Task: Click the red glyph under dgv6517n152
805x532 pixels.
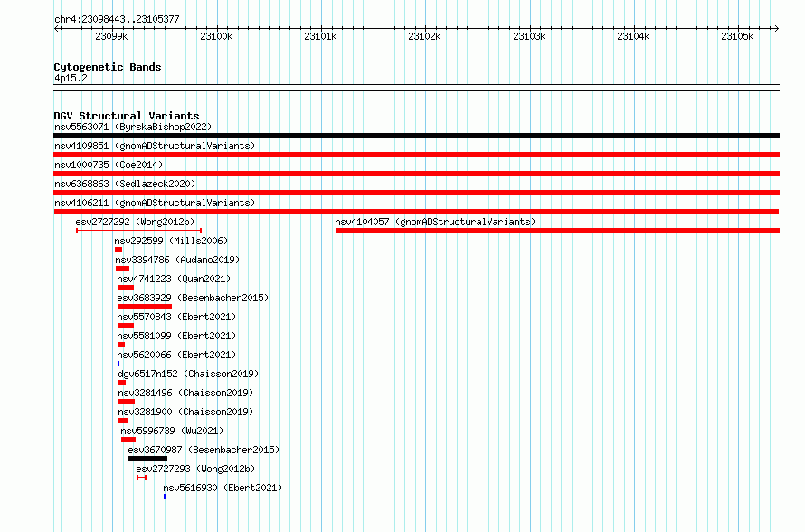Action: coord(122,383)
